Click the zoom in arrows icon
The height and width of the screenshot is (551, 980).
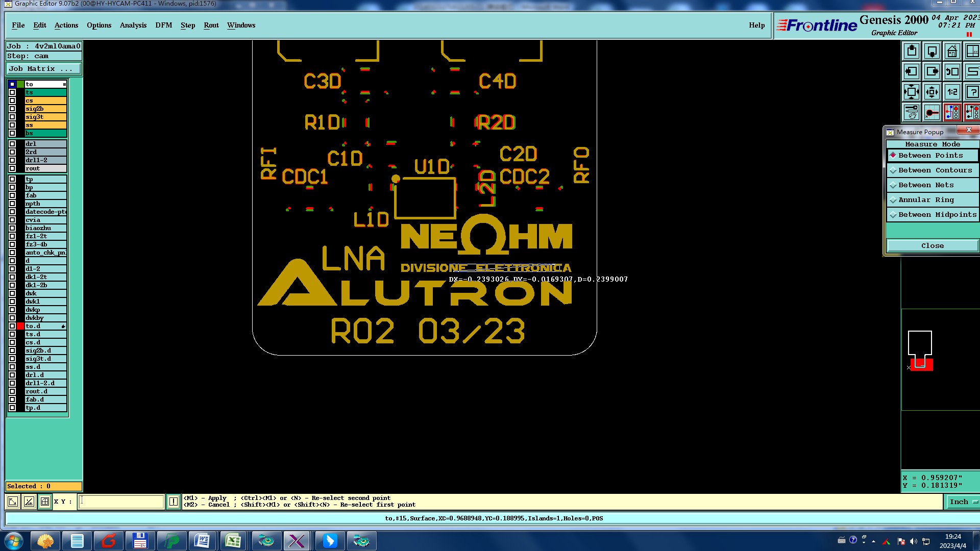[x=912, y=92]
